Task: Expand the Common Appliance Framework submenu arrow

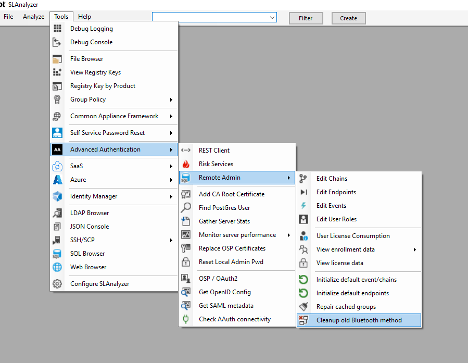Action: coord(171,116)
